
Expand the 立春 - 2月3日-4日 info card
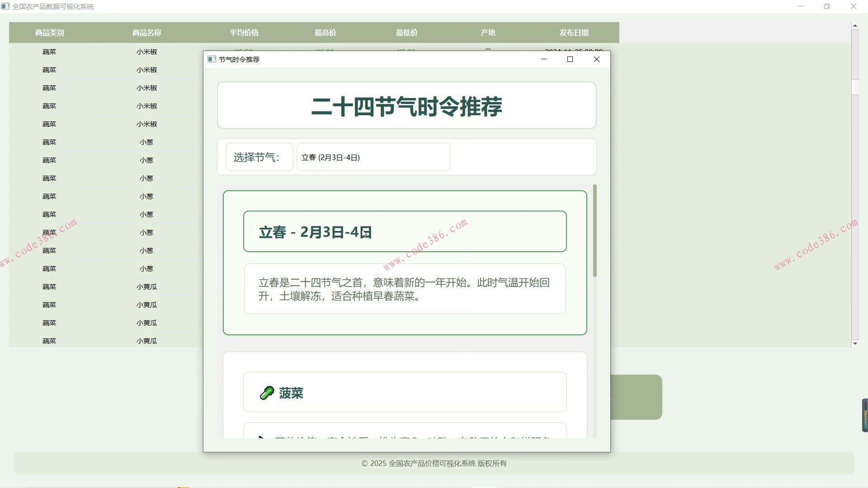[x=405, y=231]
